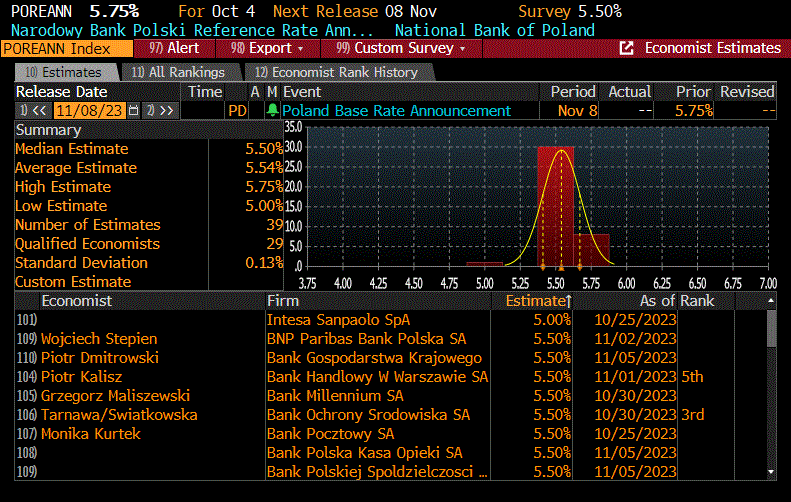The height and width of the screenshot is (502, 791).
Task: Open the Economist Estimates pop-out icon
Action: pyautogui.click(x=626, y=48)
